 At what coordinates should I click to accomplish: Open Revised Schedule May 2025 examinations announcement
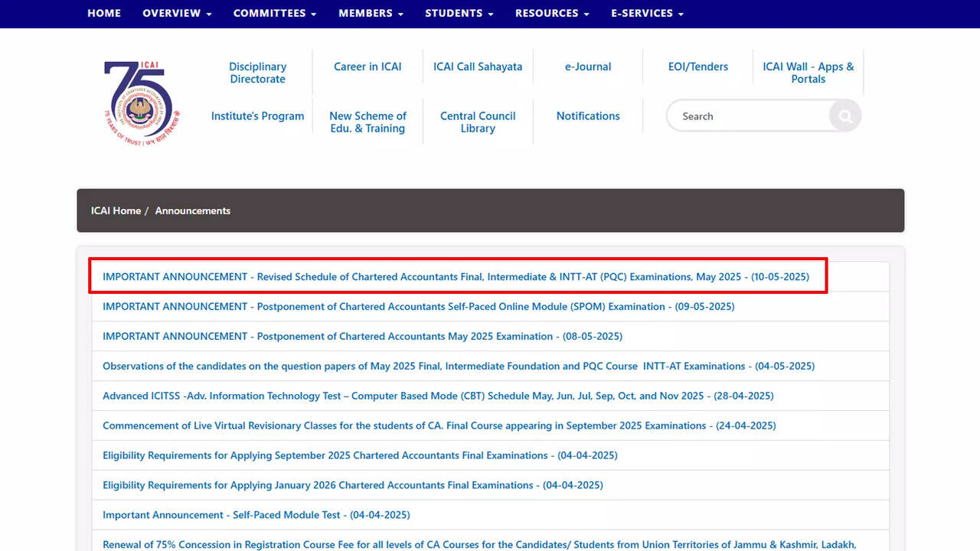(456, 277)
